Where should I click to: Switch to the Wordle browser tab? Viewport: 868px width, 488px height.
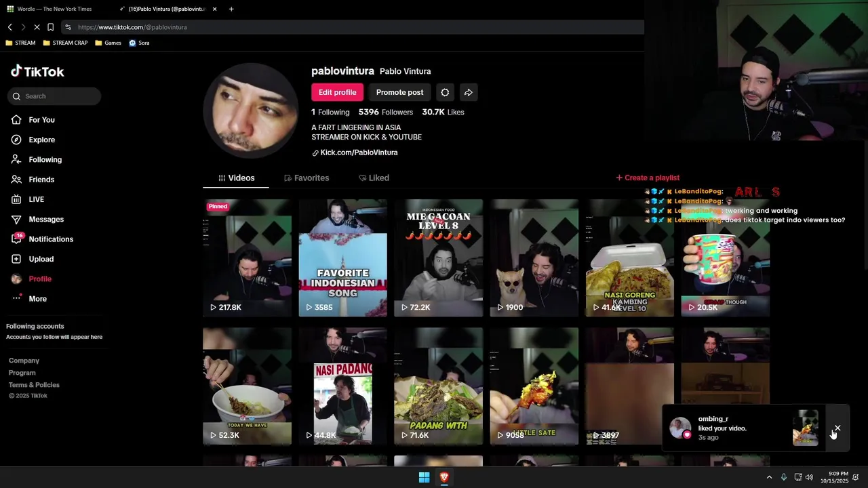coord(54,9)
